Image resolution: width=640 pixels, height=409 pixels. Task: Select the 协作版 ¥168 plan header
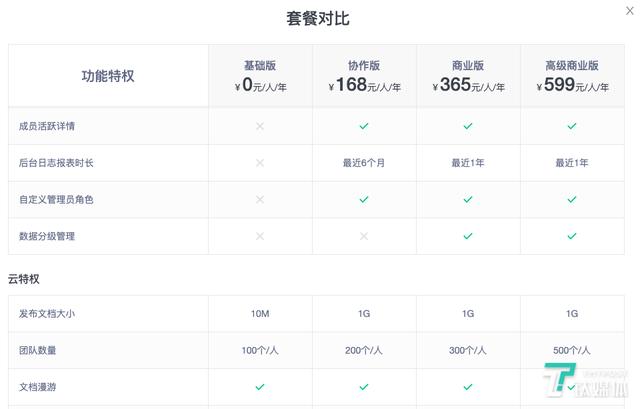[x=364, y=76]
